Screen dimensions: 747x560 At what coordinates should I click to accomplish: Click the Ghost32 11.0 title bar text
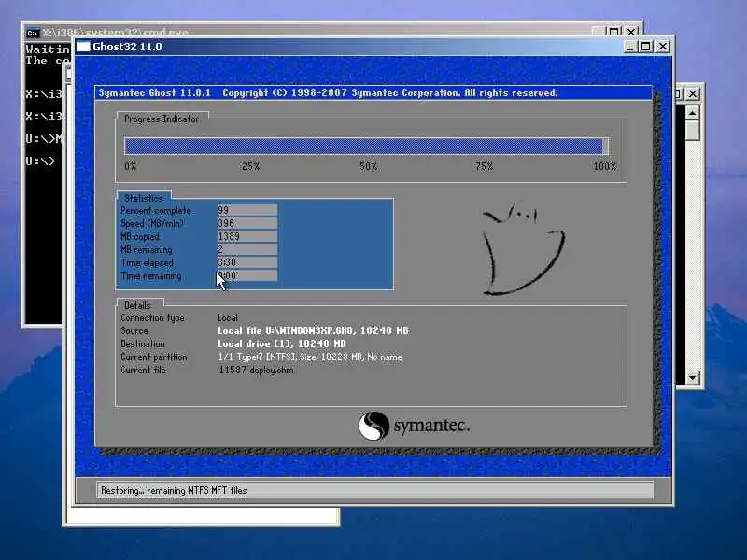pyautogui.click(x=127, y=47)
